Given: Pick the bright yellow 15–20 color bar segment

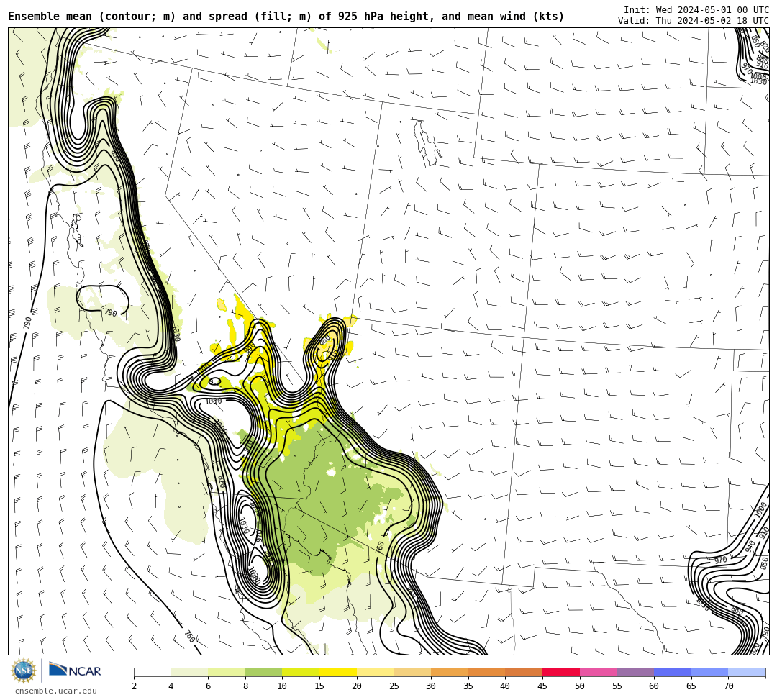Looking at the screenshot, I should (x=338, y=672).
